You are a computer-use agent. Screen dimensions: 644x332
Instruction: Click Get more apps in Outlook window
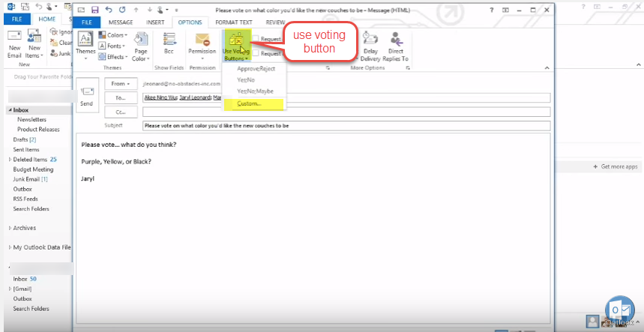coord(616,166)
